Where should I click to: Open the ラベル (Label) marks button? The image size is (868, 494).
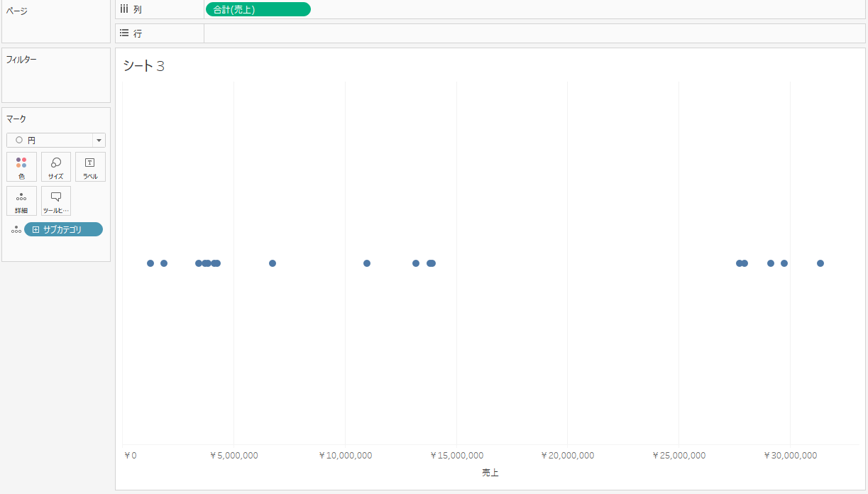(90, 167)
